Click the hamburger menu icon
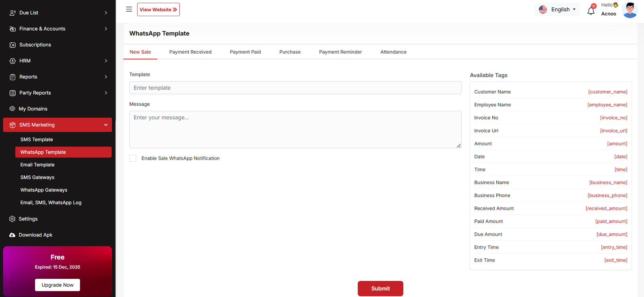This screenshot has width=644, height=297. tap(129, 9)
